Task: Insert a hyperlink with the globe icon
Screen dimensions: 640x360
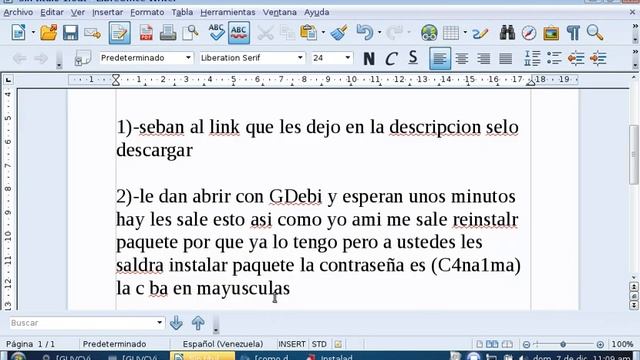Action: [429, 33]
